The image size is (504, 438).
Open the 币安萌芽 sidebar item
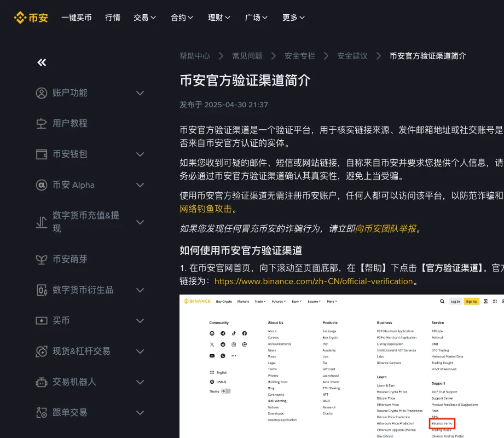click(x=70, y=259)
